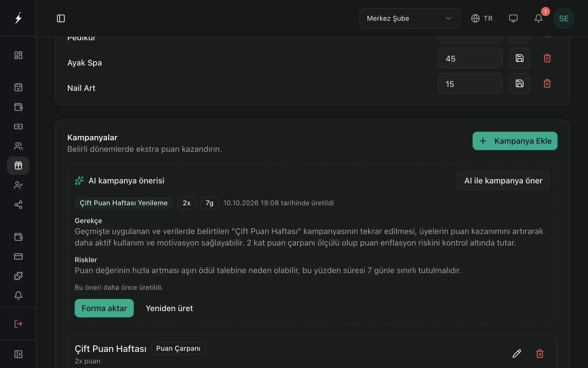Toggle the sidebar panel from top bar
The width and height of the screenshot is (588, 368).
(61, 18)
